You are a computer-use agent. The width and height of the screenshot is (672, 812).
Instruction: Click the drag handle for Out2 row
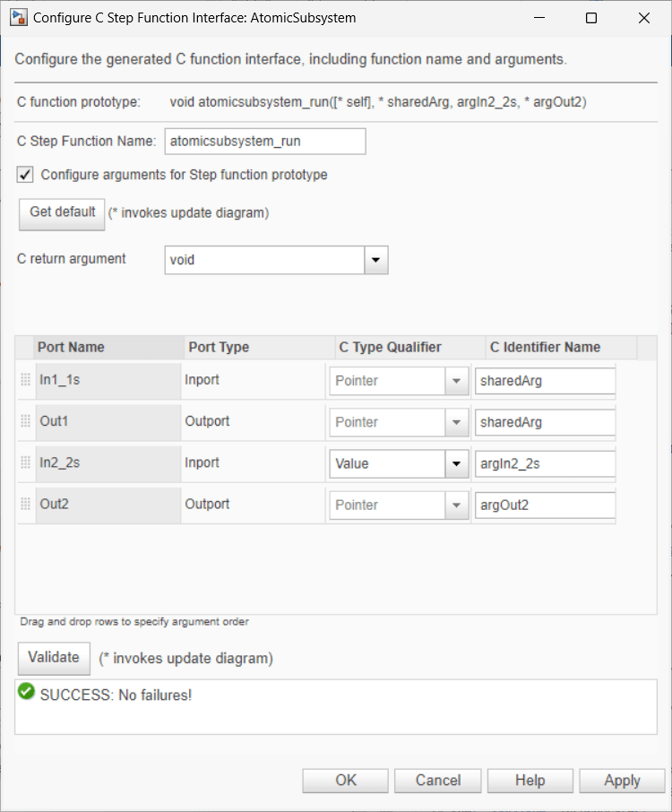pos(25,505)
